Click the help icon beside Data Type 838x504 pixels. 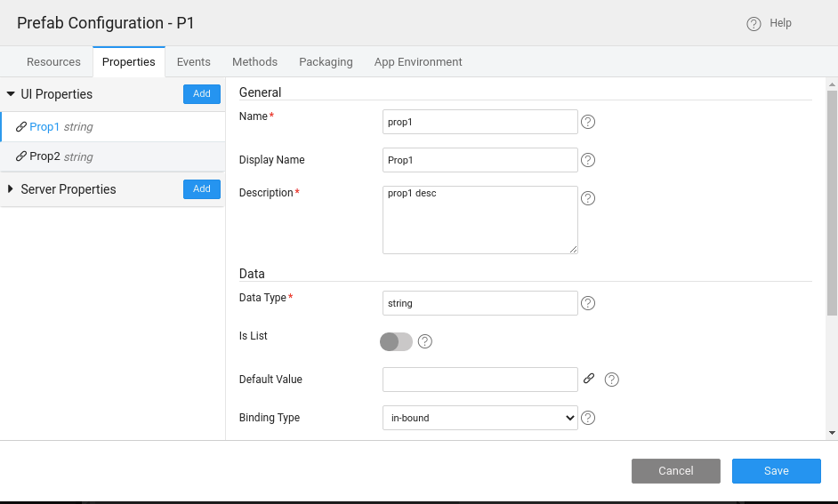coord(587,303)
